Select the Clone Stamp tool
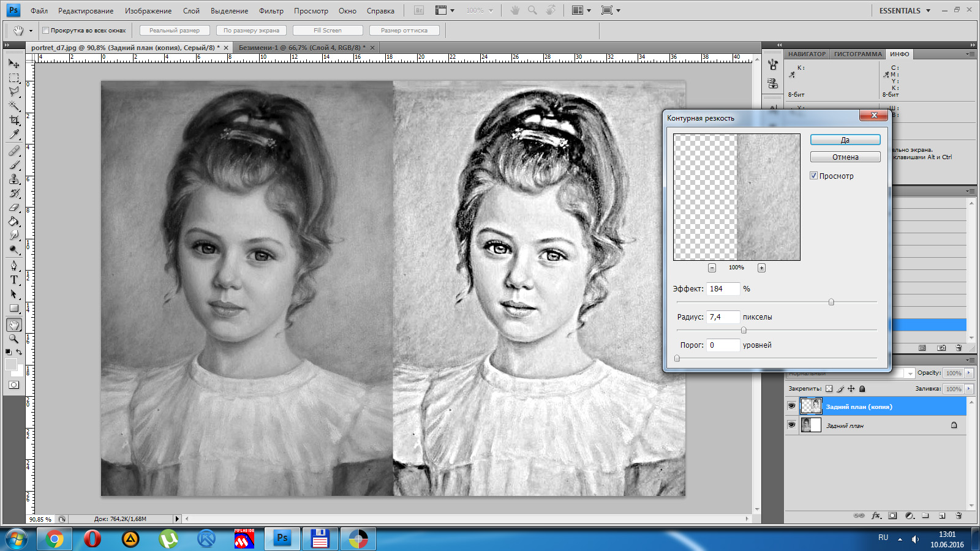Screen dimensions: 980x551 [14, 179]
